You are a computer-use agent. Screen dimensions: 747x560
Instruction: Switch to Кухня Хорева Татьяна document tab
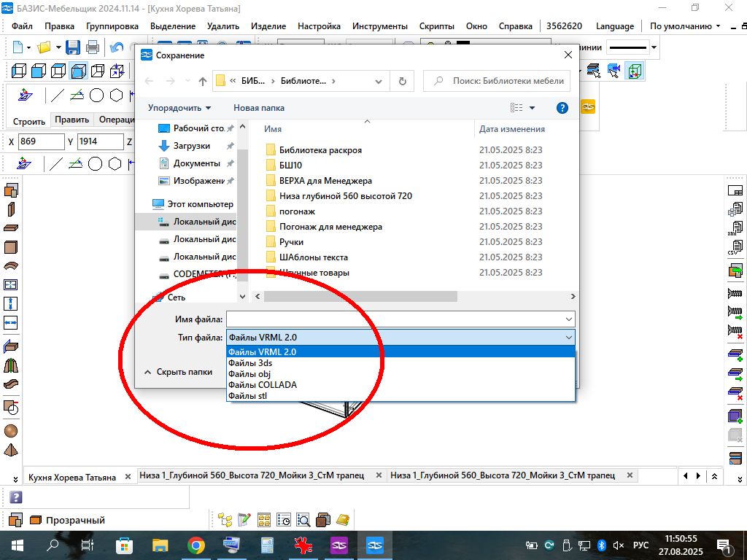[72, 477]
